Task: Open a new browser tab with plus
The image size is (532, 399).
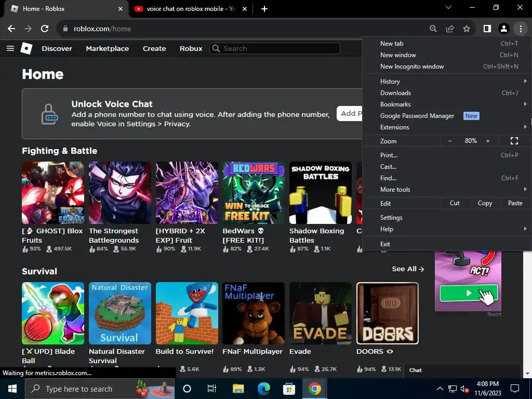Action: click(264, 9)
